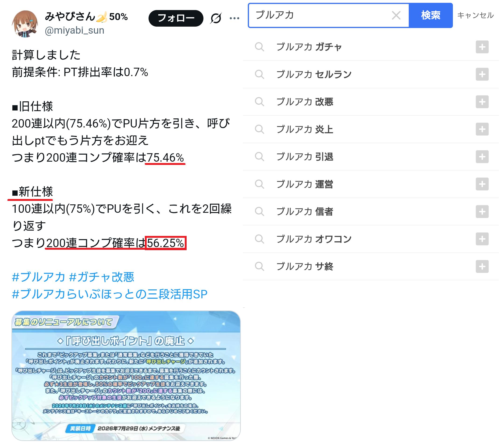Image resolution: width=501 pixels, height=448 pixels.
Task: Click the magnifier icon beside ブルアカ 炎上
Action: pyautogui.click(x=259, y=129)
